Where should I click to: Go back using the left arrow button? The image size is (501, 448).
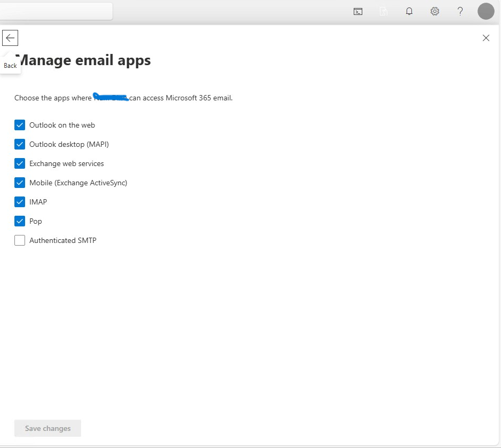tap(10, 38)
